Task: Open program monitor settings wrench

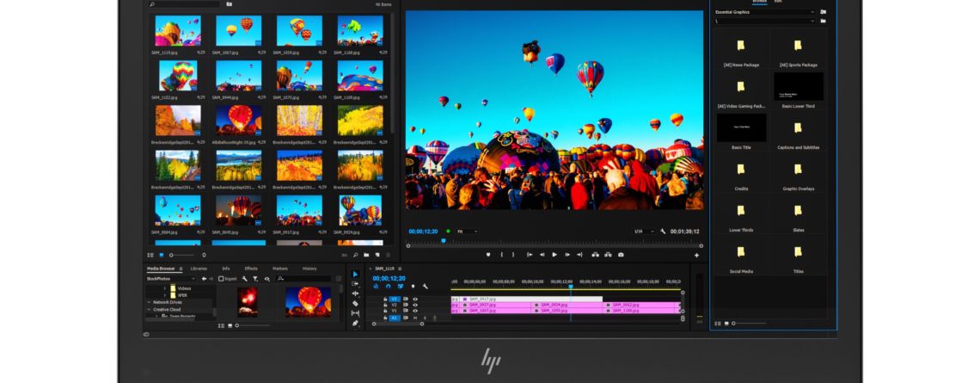Action: [663, 232]
